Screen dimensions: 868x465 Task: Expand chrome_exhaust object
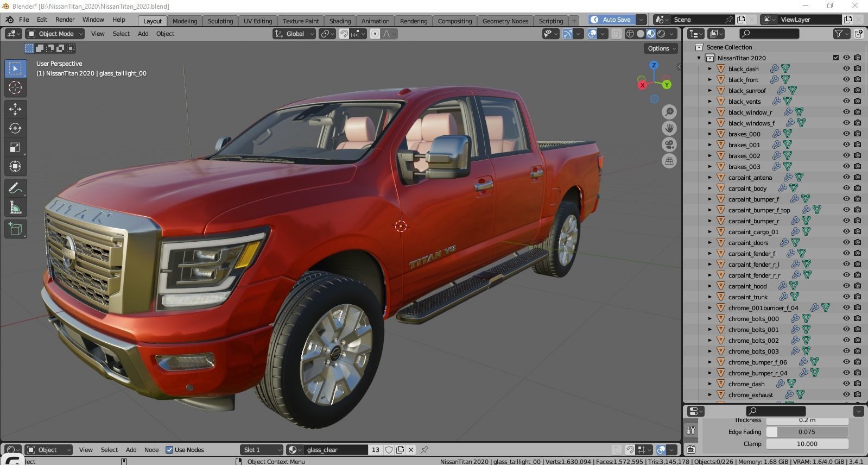click(x=710, y=395)
